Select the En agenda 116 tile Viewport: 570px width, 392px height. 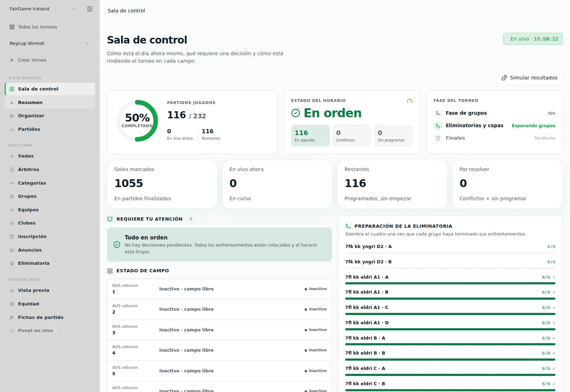(x=310, y=135)
